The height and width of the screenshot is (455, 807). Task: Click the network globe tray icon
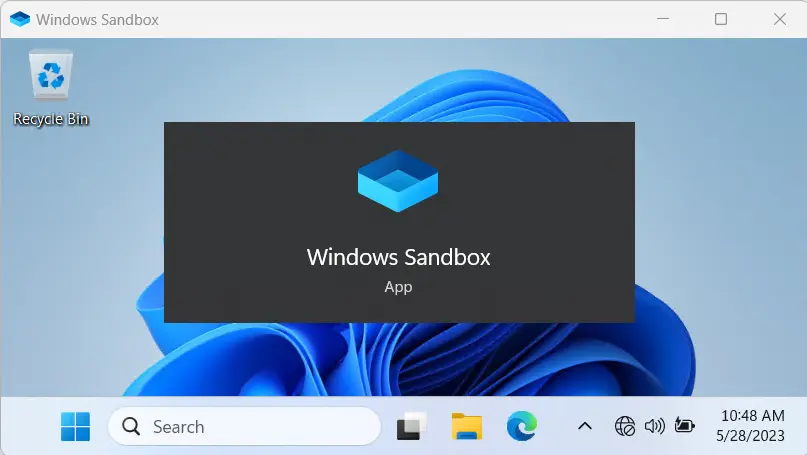point(625,427)
